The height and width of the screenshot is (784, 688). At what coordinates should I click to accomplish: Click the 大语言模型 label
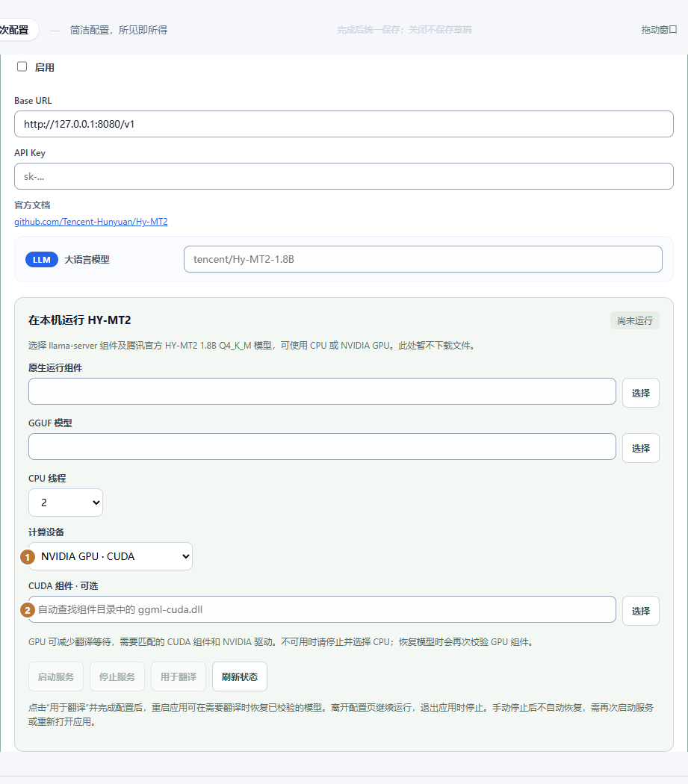pyautogui.click(x=87, y=260)
